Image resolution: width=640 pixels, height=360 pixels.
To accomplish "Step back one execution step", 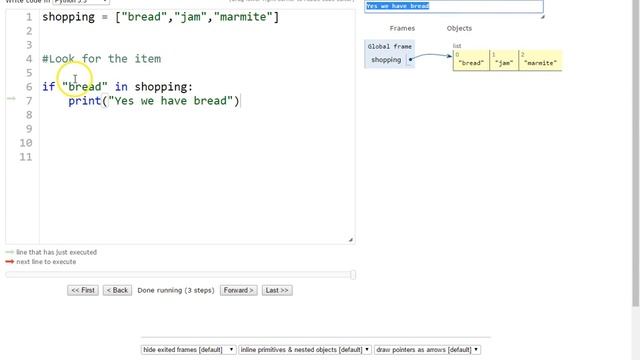I will click(x=117, y=290).
